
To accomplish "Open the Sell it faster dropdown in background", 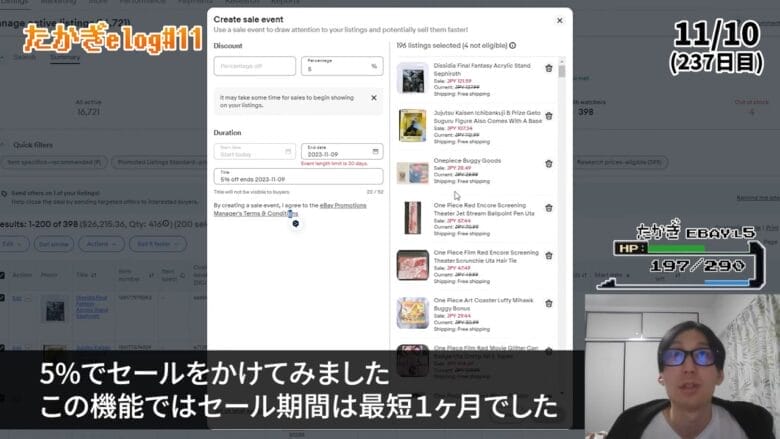I will 158,244.
